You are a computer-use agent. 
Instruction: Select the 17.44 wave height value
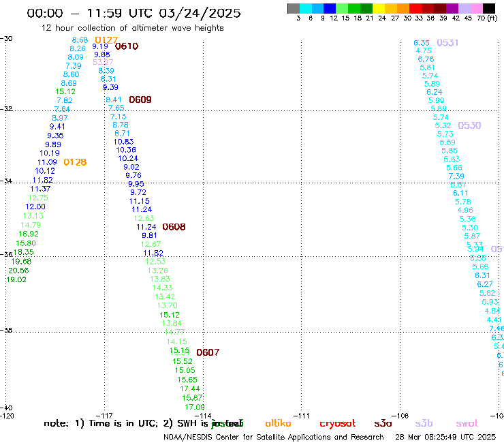coord(190,388)
